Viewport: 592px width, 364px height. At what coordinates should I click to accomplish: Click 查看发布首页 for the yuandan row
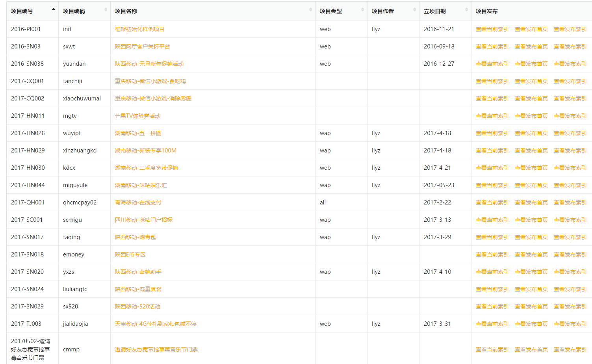[x=531, y=64]
